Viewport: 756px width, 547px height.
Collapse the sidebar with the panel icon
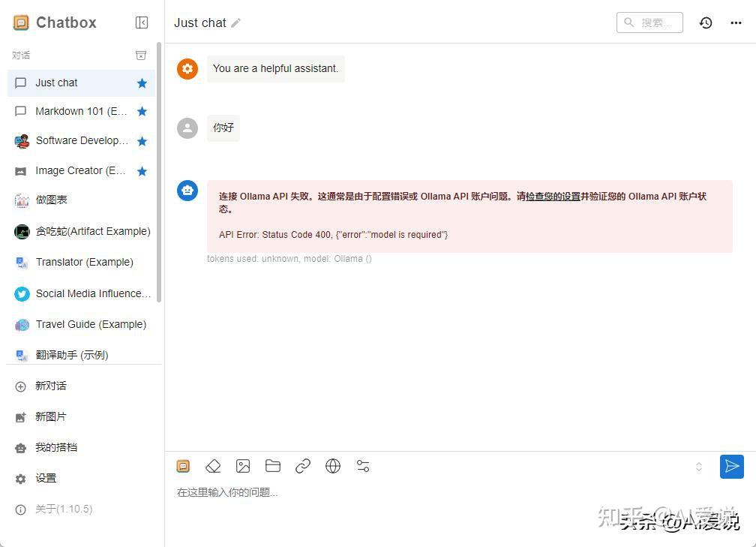142,22
